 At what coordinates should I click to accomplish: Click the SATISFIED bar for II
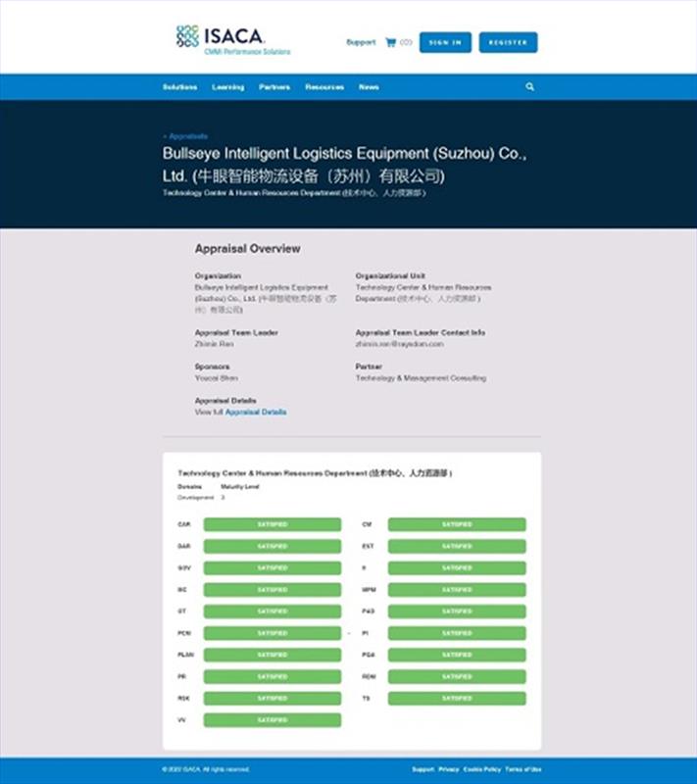point(457,568)
